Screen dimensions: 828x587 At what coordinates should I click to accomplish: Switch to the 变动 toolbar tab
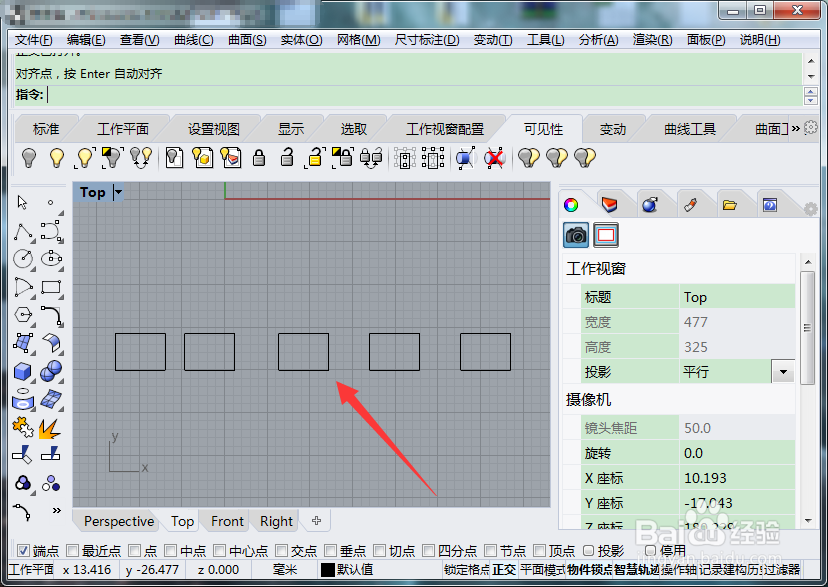[613, 129]
